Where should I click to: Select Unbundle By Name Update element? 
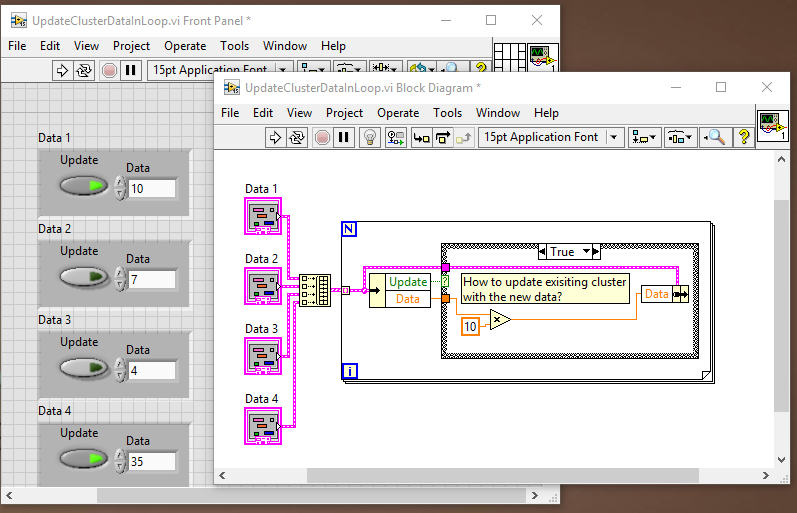[408, 282]
